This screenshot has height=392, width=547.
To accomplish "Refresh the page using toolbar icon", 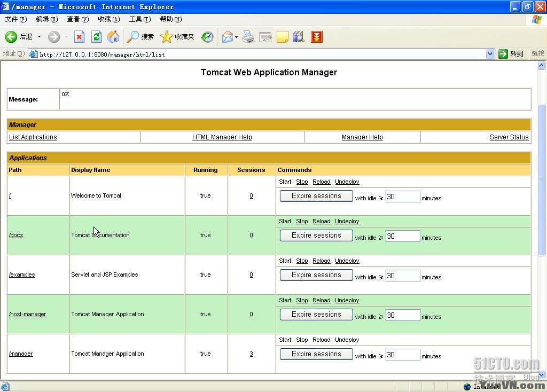I will (96, 37).
